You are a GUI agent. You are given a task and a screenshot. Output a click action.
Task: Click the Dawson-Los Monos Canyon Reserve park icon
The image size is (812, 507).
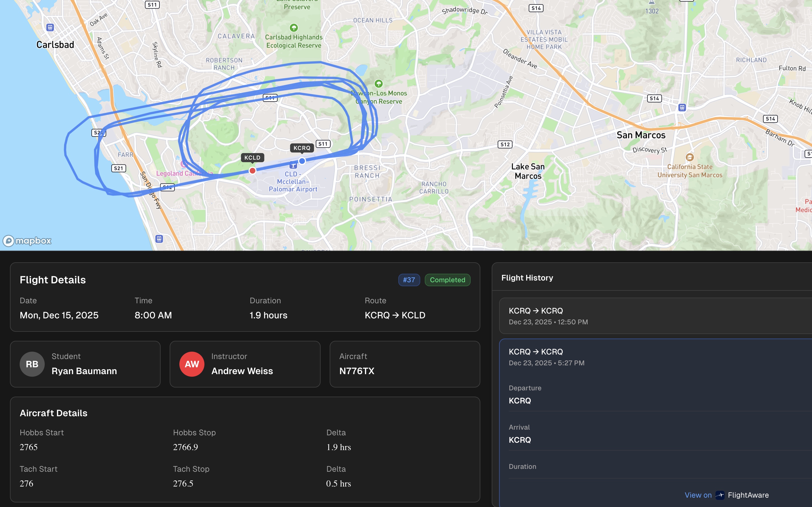click(x=378, y=83)
